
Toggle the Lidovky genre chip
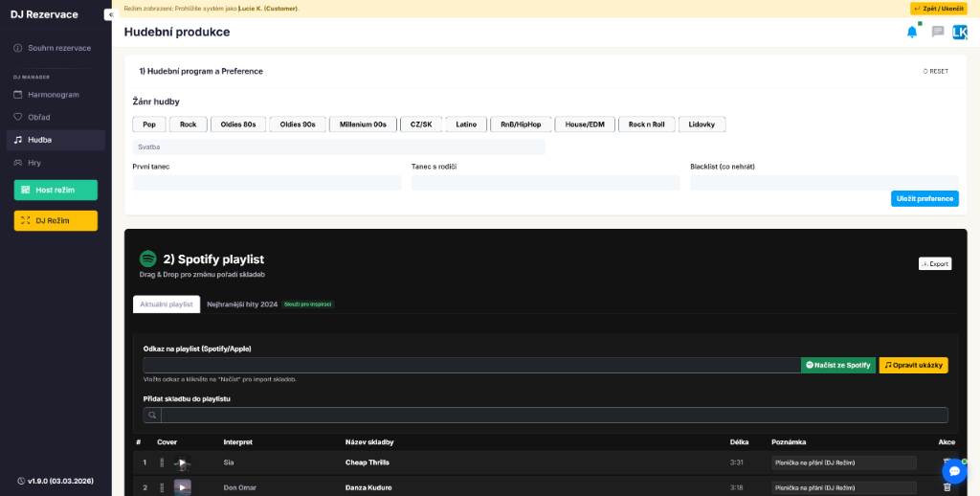click(702, 124)
